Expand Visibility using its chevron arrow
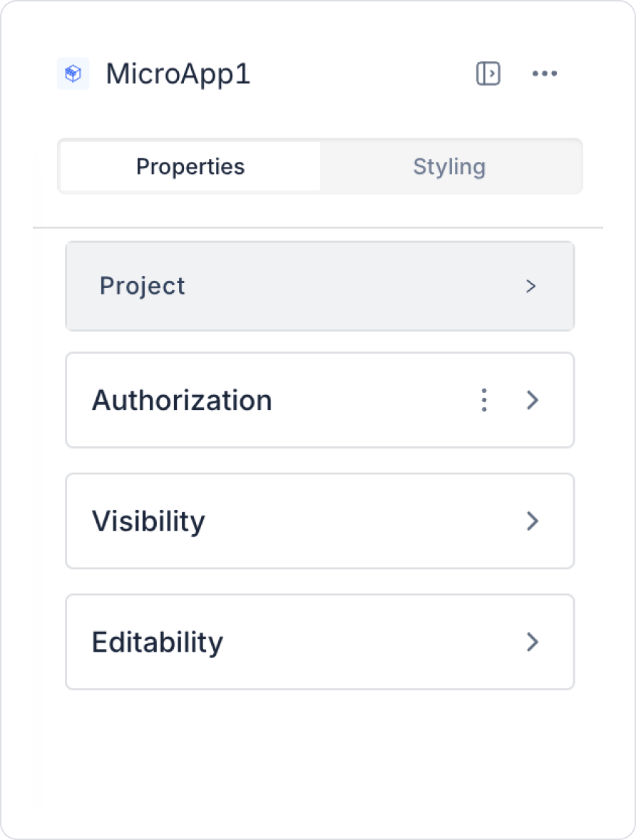Image resolution: width=636 pixels, height=840 pixels. [x=532, y=521]
